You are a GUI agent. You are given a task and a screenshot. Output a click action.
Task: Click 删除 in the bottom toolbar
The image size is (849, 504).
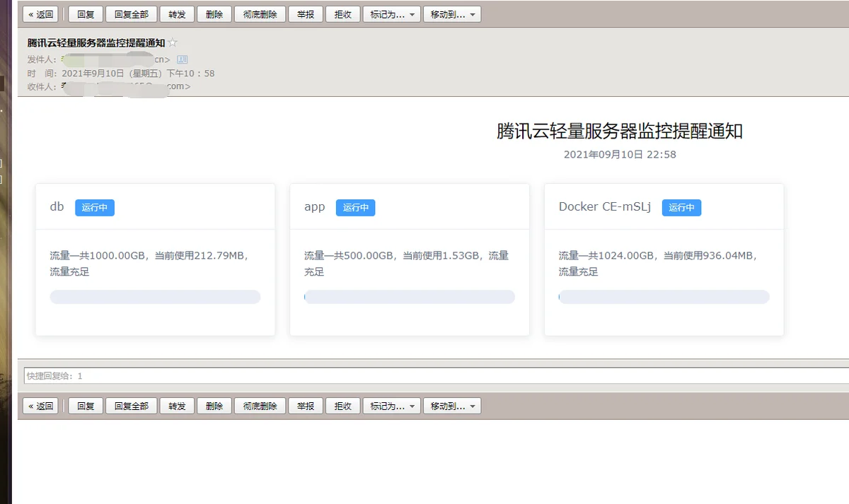click(x=214, y=406)
